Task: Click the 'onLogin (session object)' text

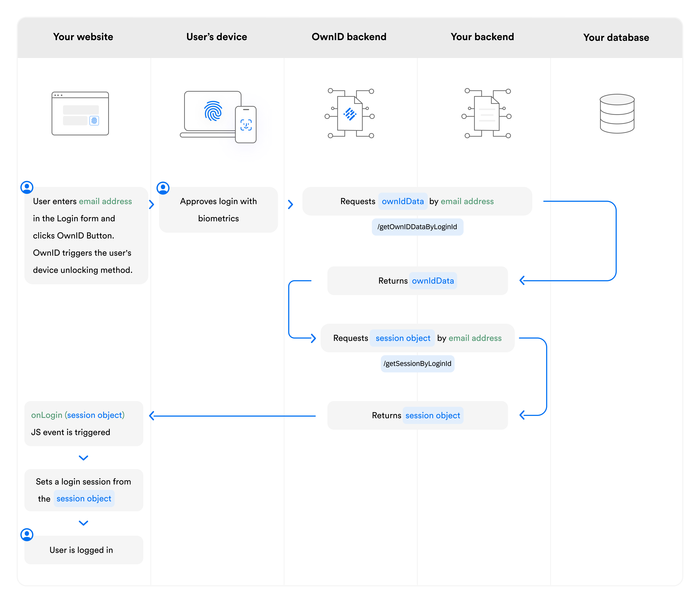Action: (x=78, y=415)
